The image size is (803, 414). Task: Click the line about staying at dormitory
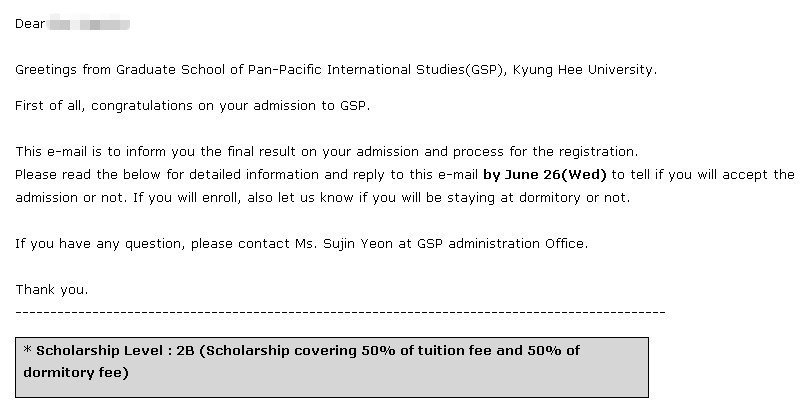tap(323, 198)
